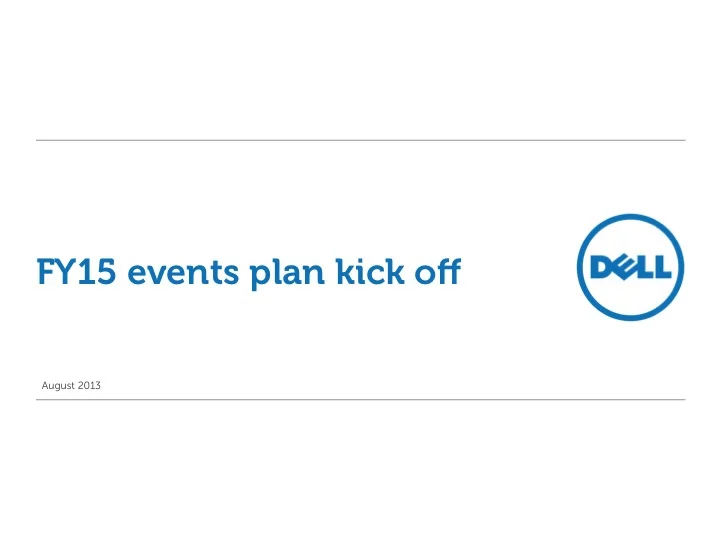Click the blue ring of the Dell logo

[x=630, y=218]
